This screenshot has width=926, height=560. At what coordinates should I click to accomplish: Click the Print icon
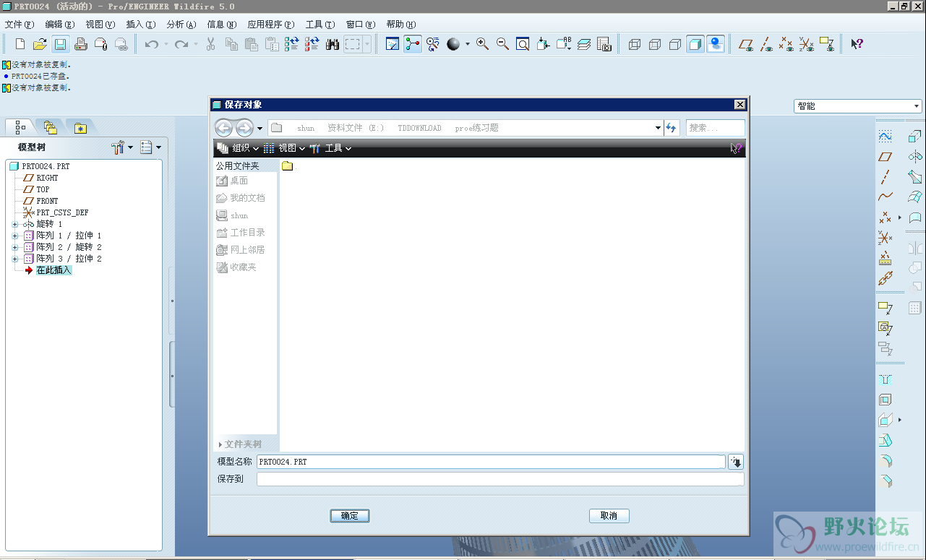[80, 44]
